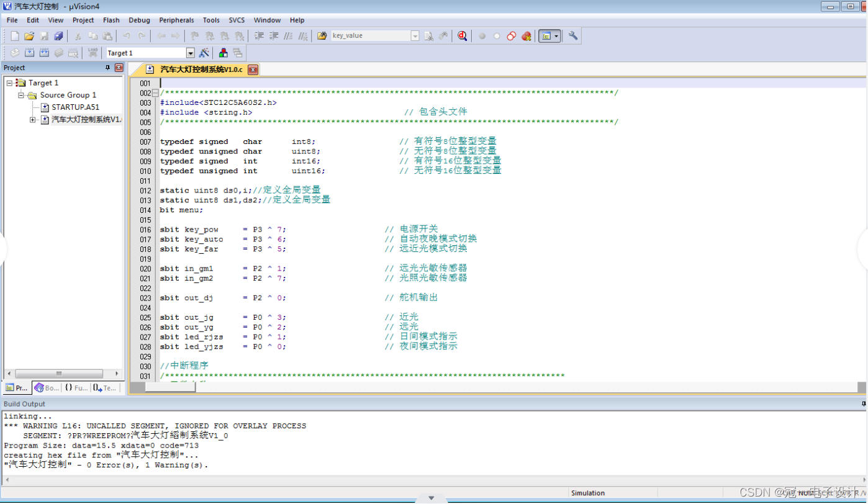
Task: Open the Flash menu
Action: tap(111, 20)
